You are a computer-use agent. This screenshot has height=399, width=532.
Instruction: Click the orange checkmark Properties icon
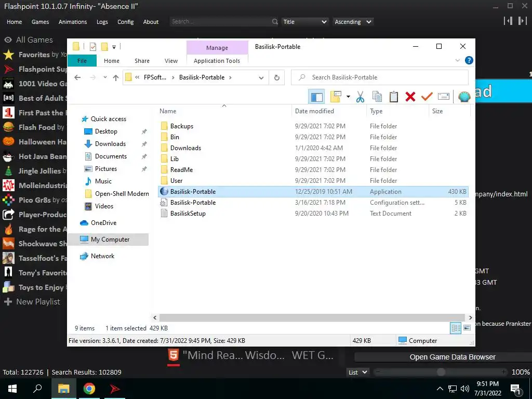point(427,97)
